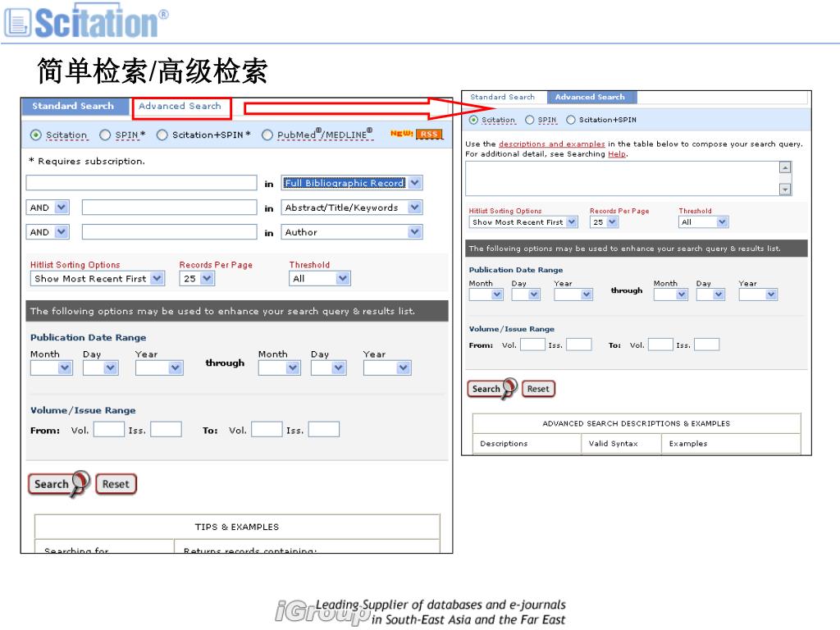Click third search term input field
This screenshot has height=630, width=840.
click(169, 232)
